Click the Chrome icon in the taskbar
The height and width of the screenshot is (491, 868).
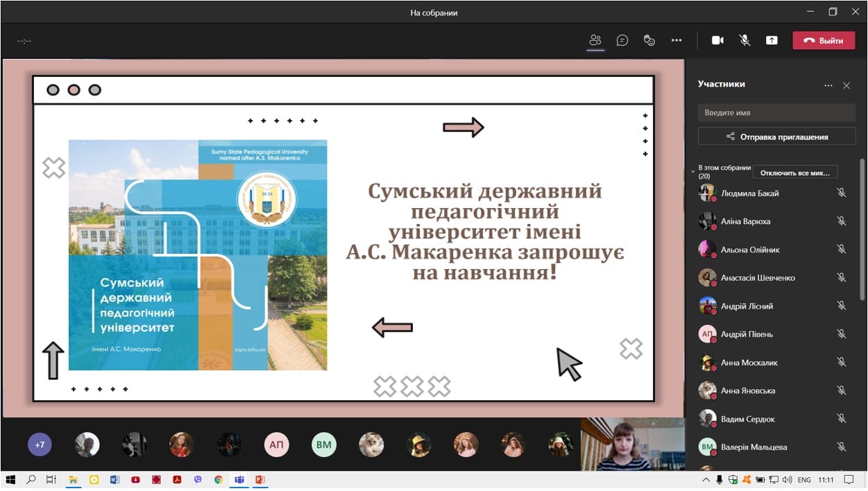tap(219, 479)
